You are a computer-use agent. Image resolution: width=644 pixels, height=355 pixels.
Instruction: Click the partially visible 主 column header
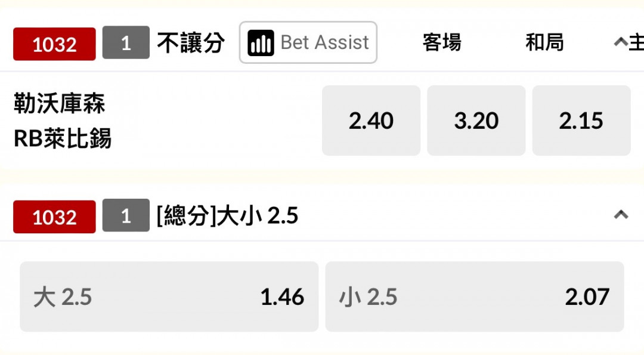coord(636,43)
